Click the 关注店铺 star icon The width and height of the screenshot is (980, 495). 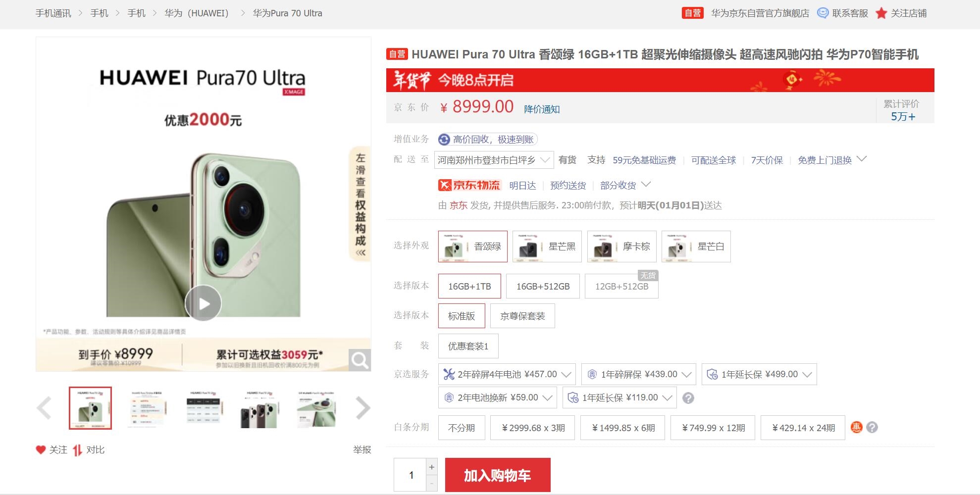click(x=881, y=13)
